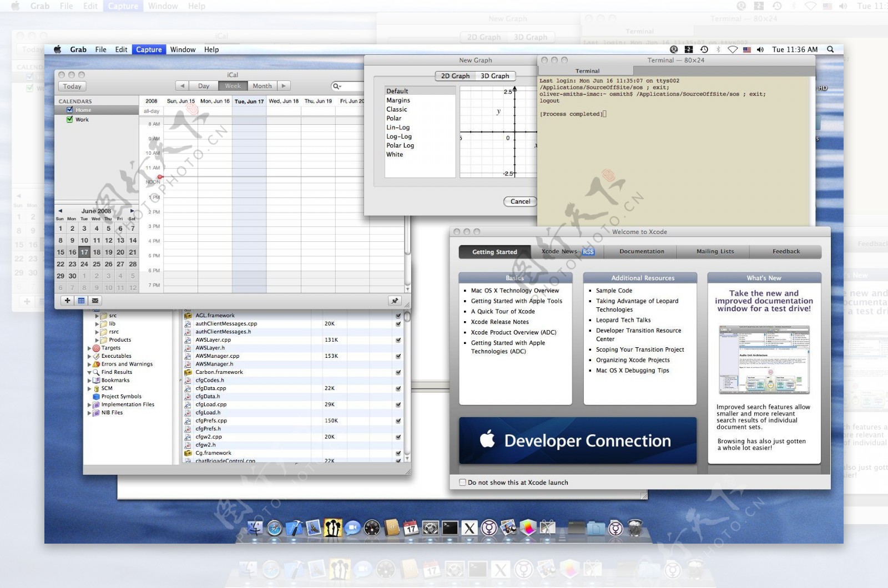Toggle target checkbox for authClientMessages.cpp

(x=398, y=323)
